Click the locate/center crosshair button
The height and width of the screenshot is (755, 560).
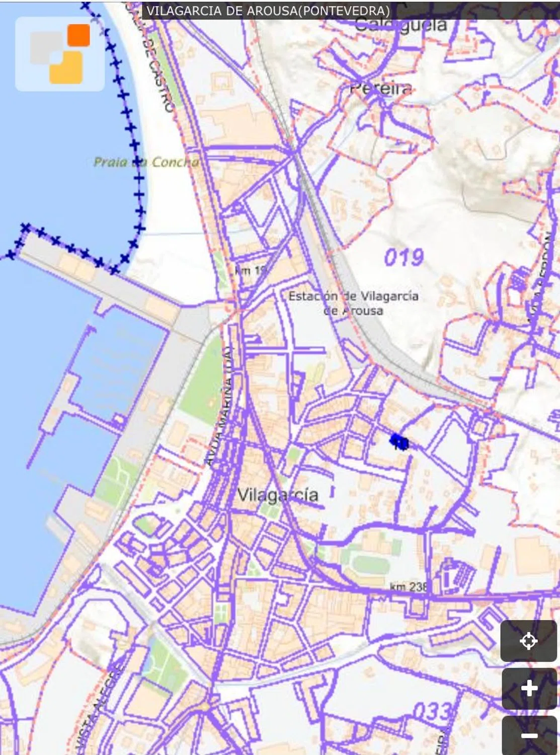(x=528, y=641)
